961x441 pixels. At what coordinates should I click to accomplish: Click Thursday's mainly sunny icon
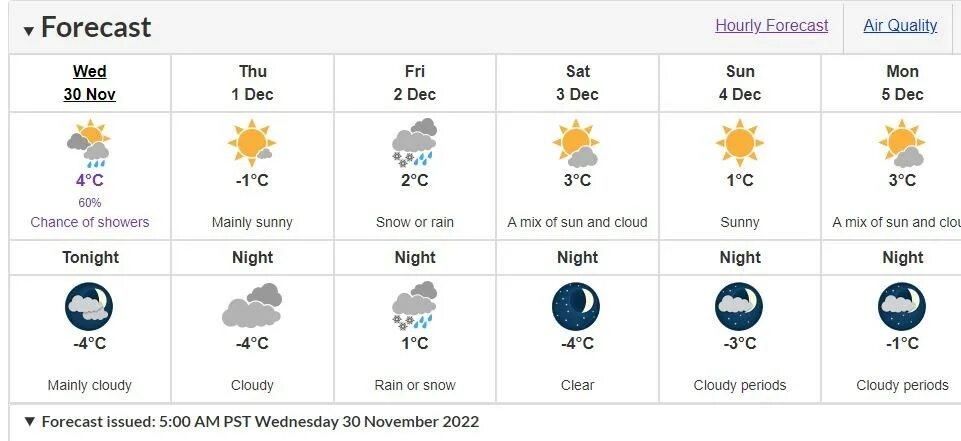(252, 143)
